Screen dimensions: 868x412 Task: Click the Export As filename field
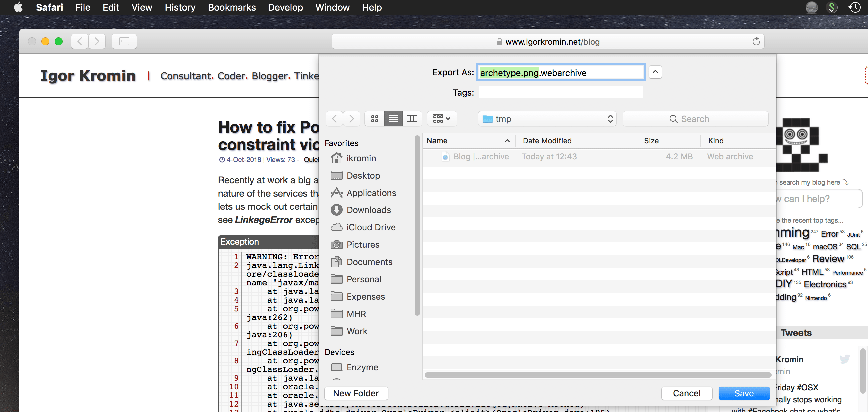tap(560, 72)
